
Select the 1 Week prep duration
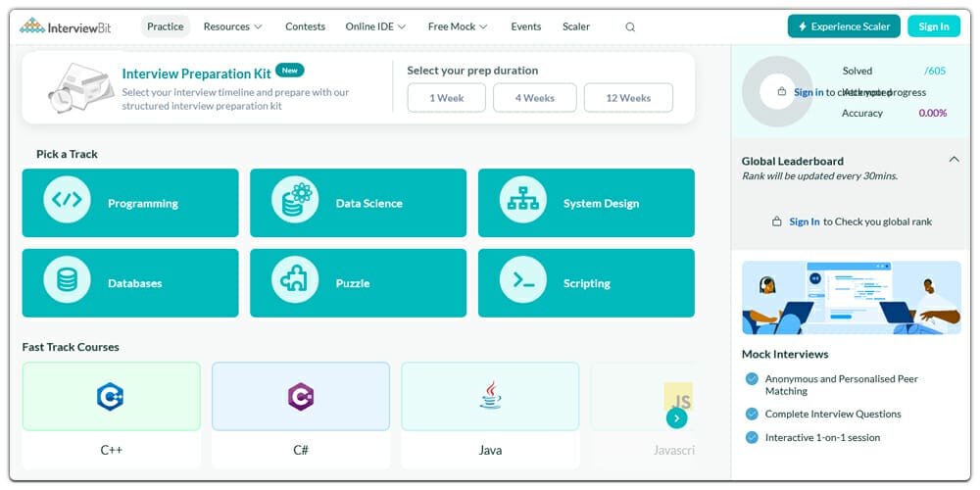[447, 98]
